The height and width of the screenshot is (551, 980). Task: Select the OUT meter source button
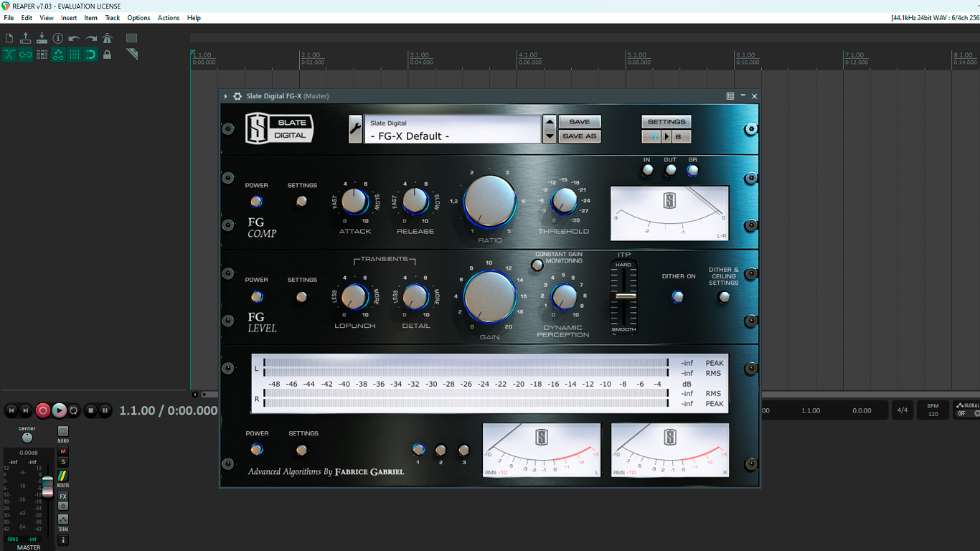coord(670,170)
